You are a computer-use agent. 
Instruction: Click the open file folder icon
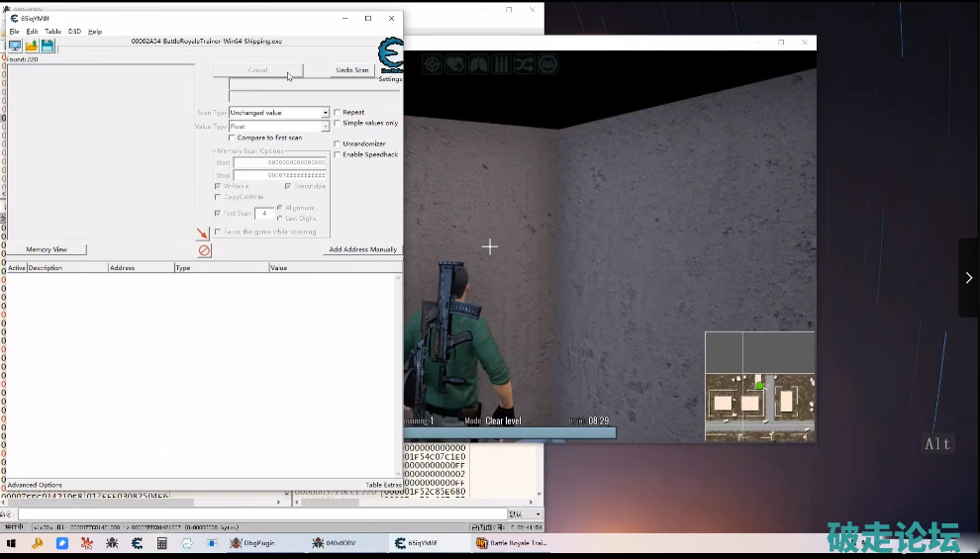pos(31,47)
